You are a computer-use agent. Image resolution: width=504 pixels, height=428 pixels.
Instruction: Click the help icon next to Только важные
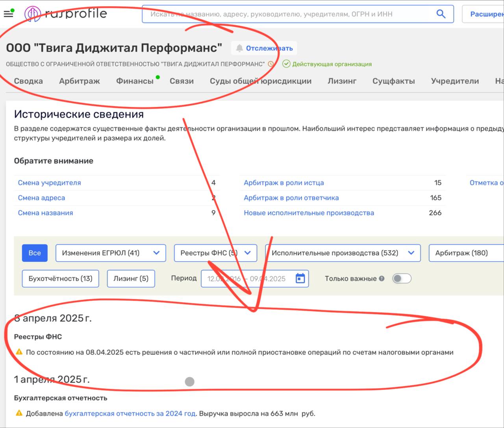pos(382,278)
